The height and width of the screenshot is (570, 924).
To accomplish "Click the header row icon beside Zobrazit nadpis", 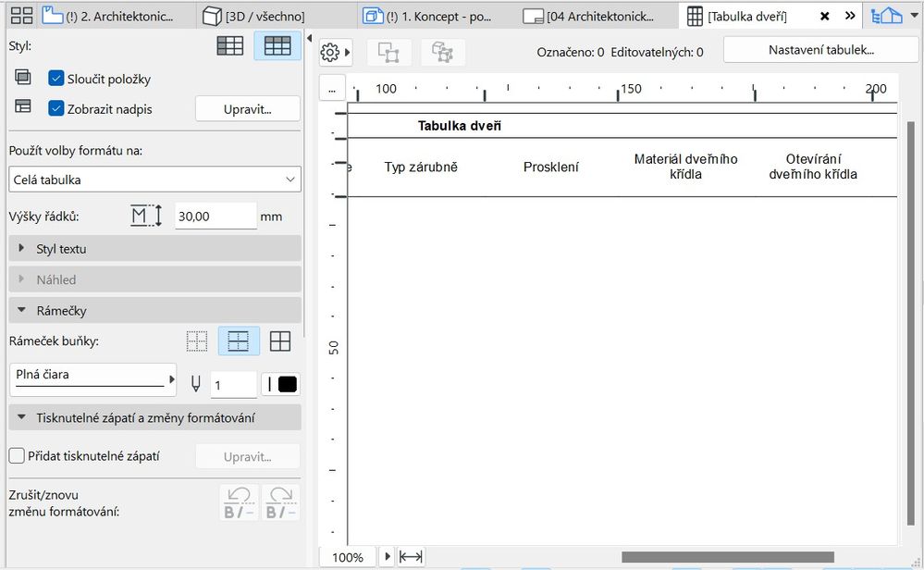I will point(23,106).
